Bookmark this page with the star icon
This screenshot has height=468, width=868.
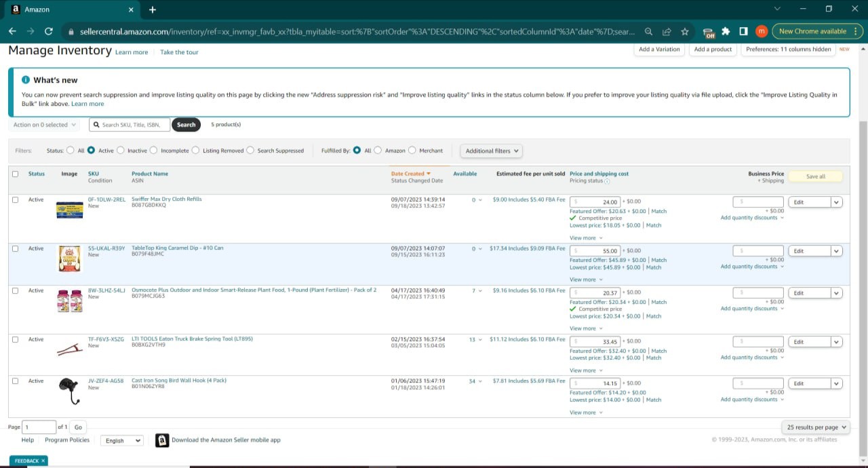(685, 31)
